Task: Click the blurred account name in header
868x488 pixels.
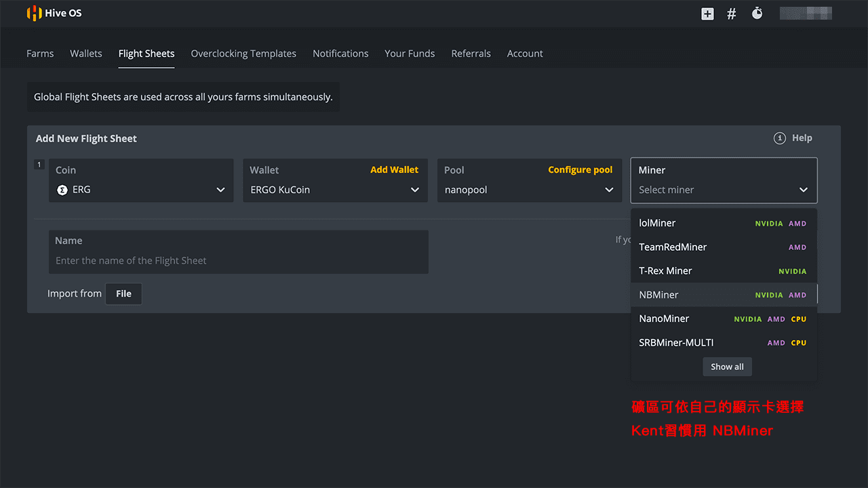Action: [x=806, y=14]
